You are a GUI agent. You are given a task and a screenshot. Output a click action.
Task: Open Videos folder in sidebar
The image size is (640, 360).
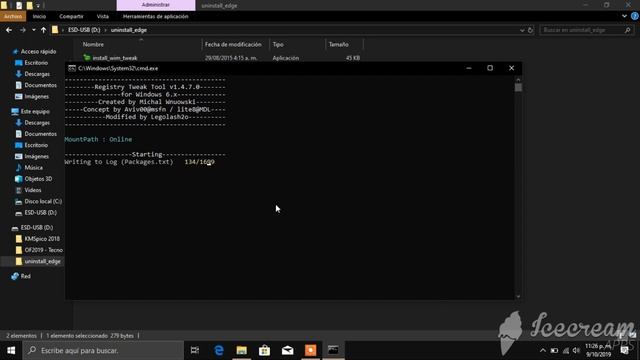[33, 190]
